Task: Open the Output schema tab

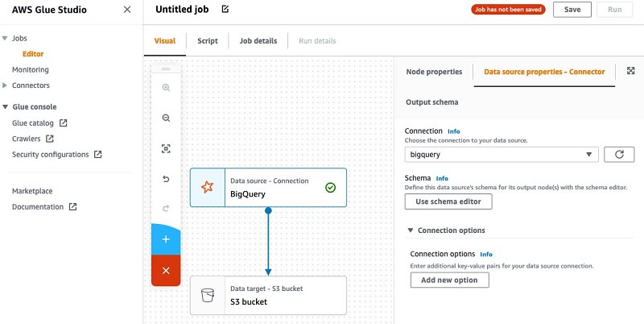Action: click(432, 102)
